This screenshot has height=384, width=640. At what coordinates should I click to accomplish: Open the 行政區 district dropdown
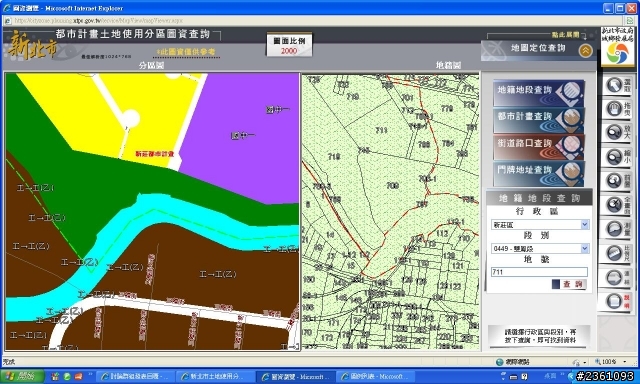coord(584,224)
